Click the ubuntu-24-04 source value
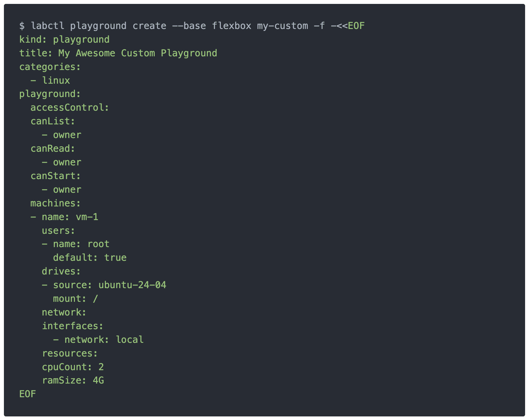529x420 pixels. (x=132, y=285)
